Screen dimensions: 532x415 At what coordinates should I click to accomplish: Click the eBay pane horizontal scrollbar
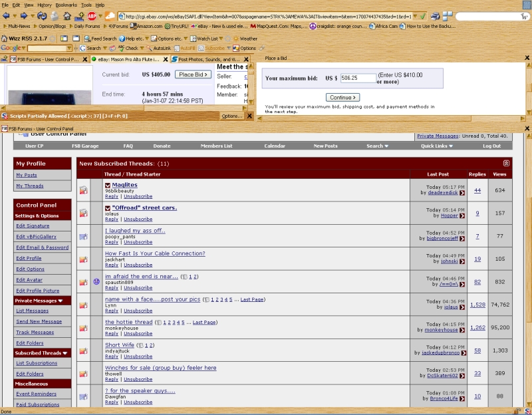[x=124, y=108]
